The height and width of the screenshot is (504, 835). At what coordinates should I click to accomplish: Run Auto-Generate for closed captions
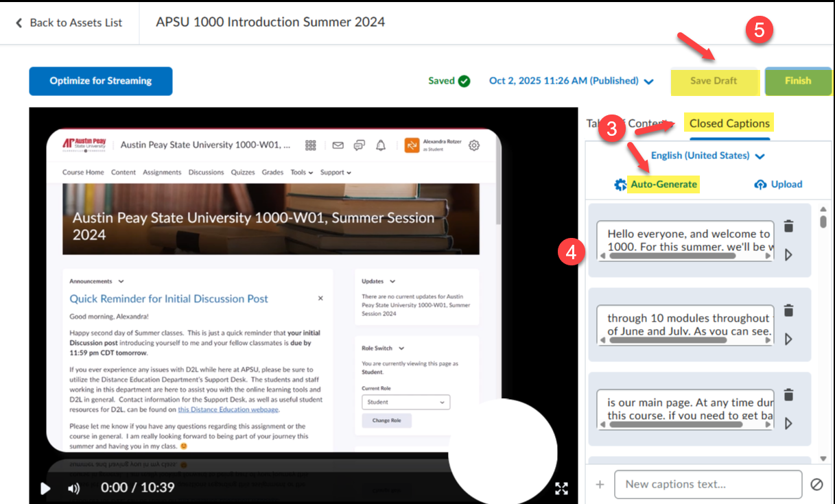pyautogui.click(x=663, y=184)
